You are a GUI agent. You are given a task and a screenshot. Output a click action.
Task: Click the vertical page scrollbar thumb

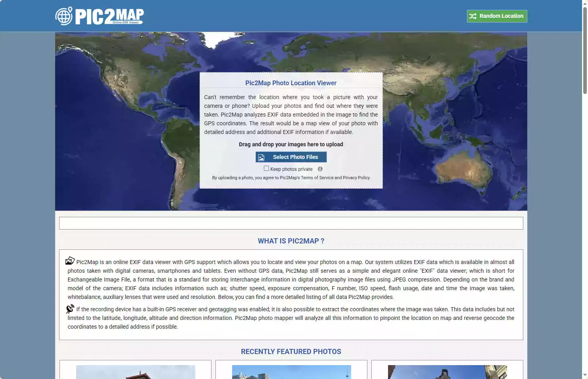tap(585, 50)
